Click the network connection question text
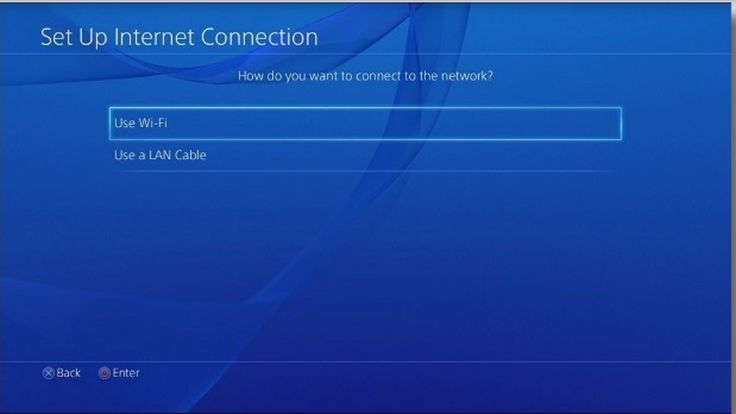This screenshot has height=414, width=736. tap(365, 76)
